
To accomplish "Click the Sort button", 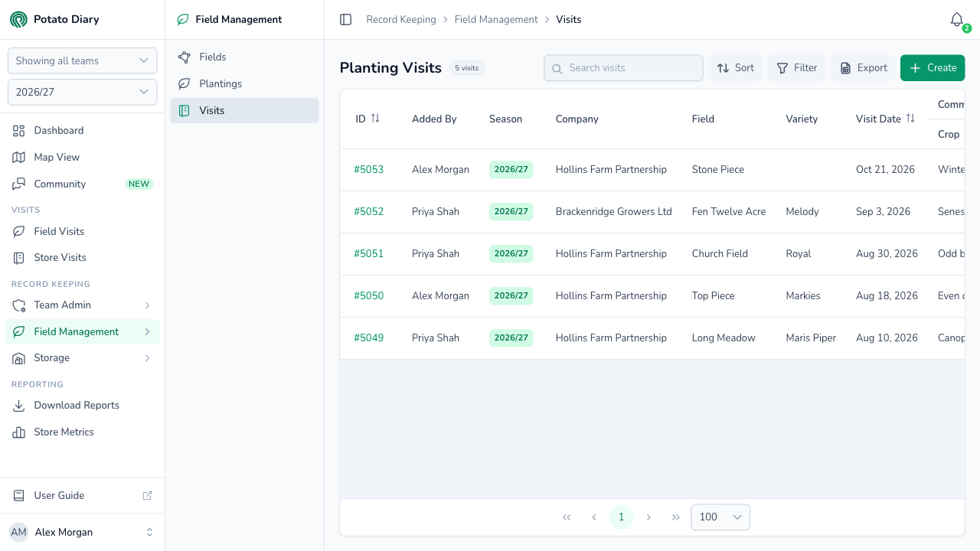I will coord(735,68).
